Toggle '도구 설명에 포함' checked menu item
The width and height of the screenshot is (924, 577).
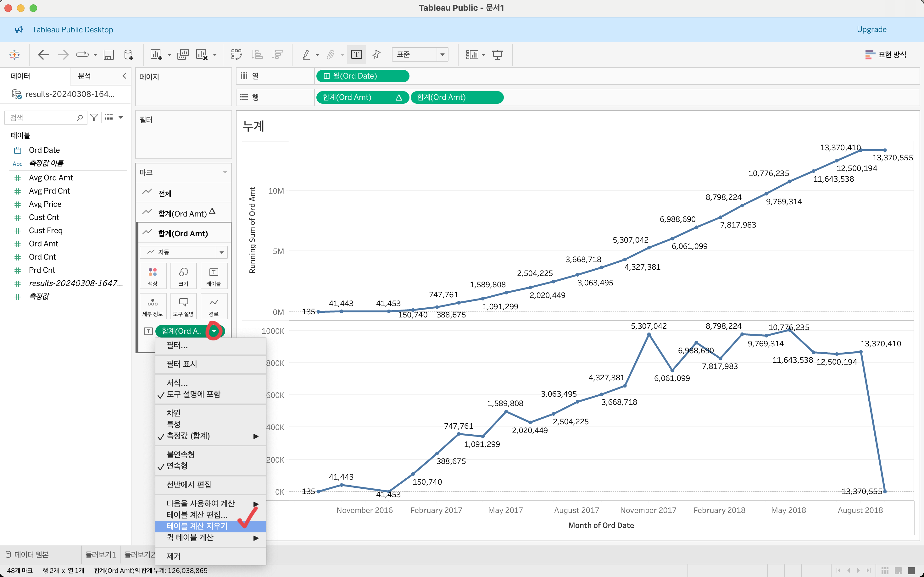(193, 394)
